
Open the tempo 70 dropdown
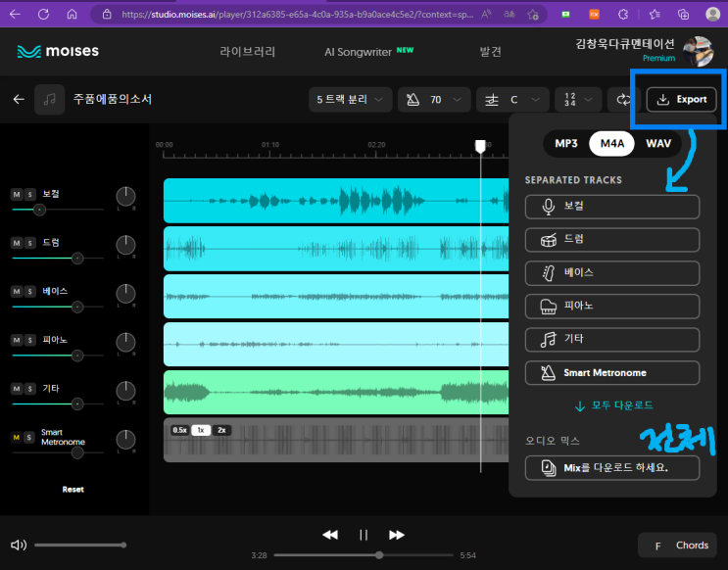pyautogui.click(x=434, y=99)
